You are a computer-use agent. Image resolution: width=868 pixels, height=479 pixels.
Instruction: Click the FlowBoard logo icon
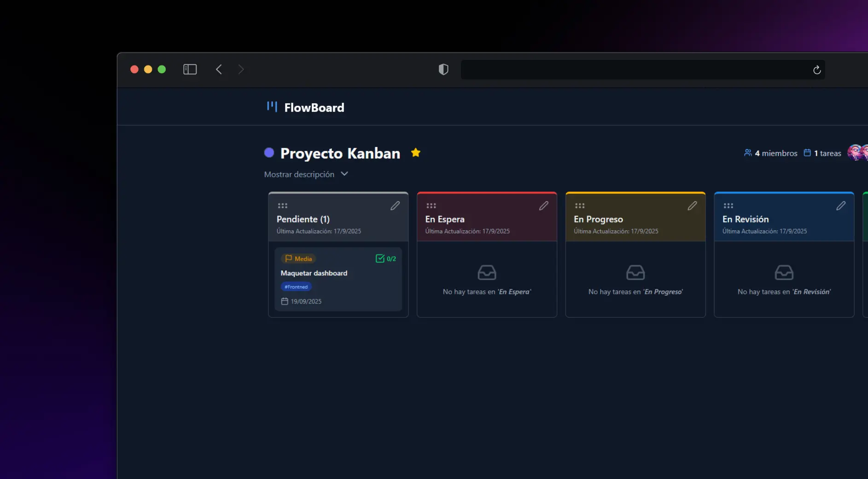272,106
